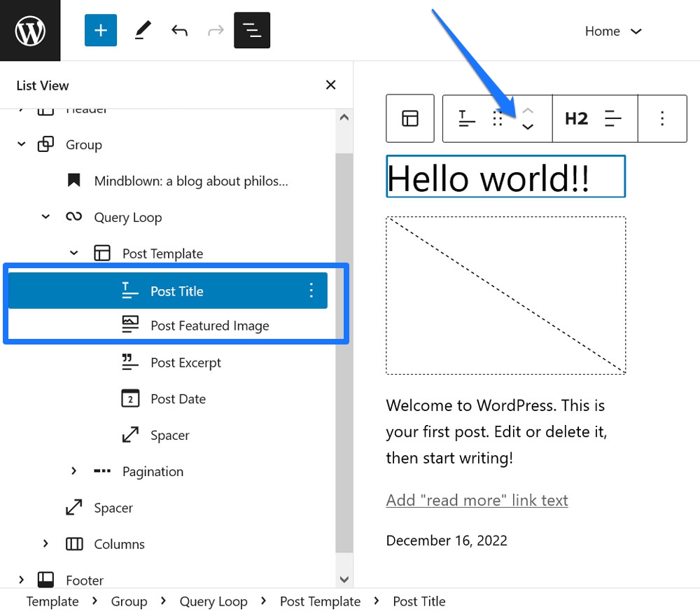Viewport: 700px width, 612px height.
Task: Toggle the List View button
Action: 251,31
